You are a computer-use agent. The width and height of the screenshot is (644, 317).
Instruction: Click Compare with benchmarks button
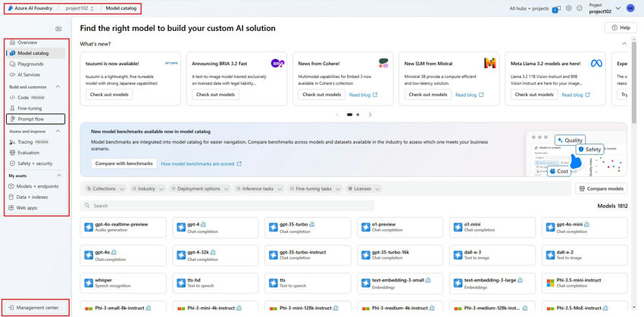124,163
